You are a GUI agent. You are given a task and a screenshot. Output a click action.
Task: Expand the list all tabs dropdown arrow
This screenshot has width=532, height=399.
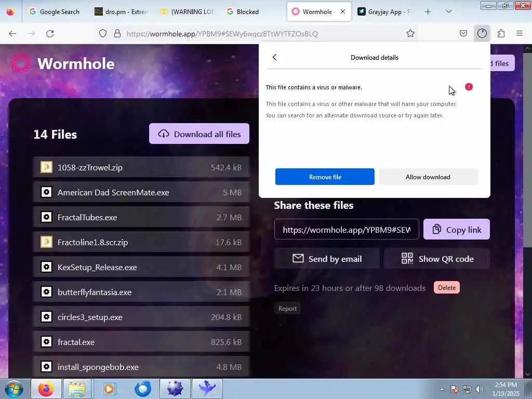point(449,12)
